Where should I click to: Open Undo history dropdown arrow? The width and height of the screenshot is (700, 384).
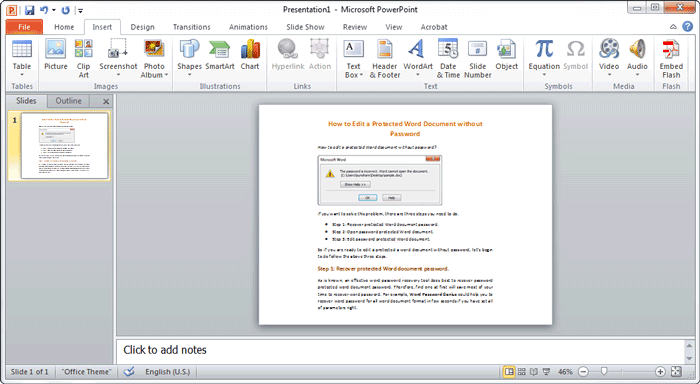(54, 10)
